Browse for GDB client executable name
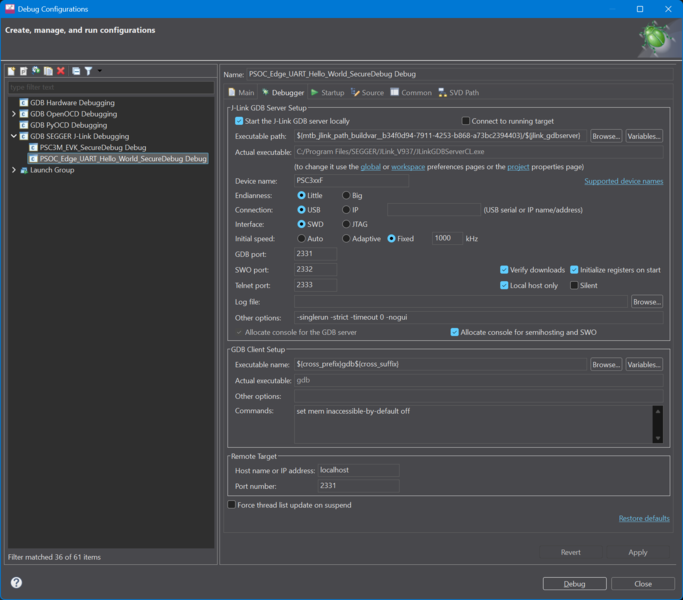683x600 pixels. (606, 364)
